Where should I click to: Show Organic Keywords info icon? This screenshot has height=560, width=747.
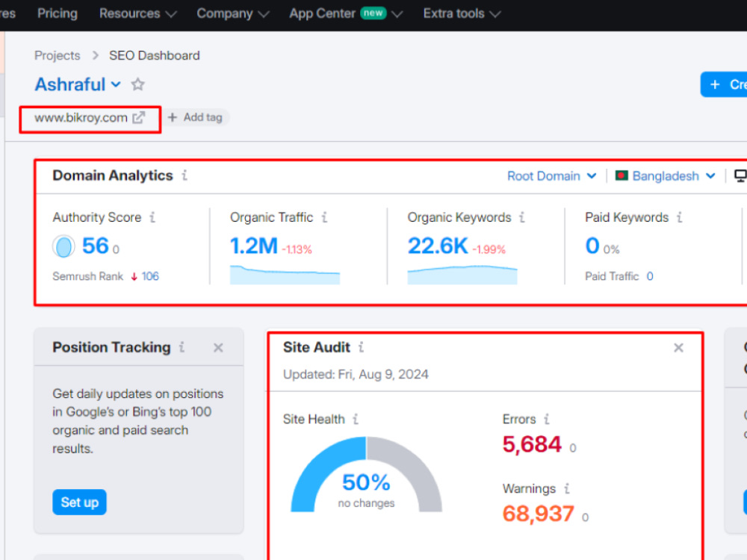pyautogui.click(x=522, y=217)
